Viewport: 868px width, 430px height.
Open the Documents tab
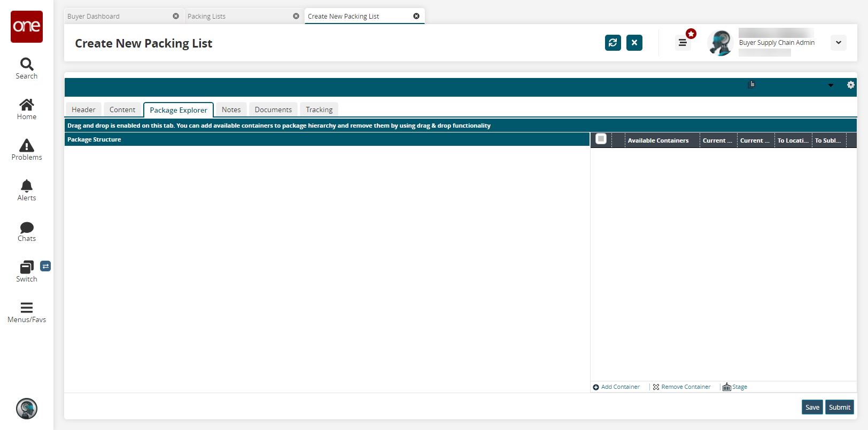pos(273,110)
